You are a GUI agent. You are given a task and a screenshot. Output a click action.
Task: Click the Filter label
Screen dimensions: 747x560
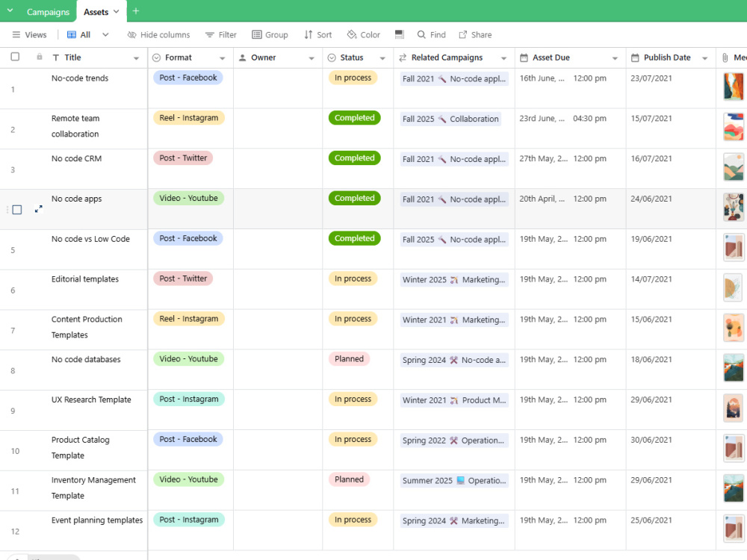[227, 35]
